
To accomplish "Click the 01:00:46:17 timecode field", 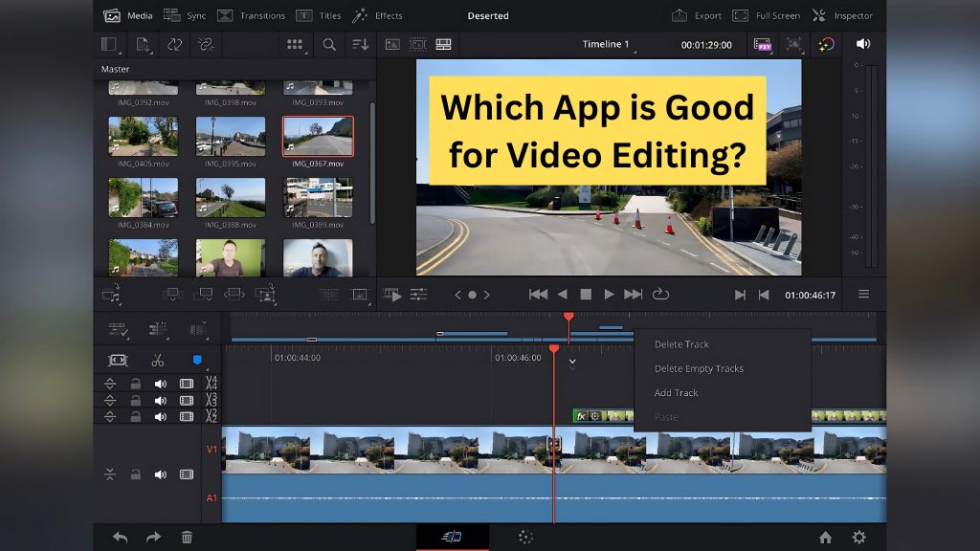I will pyautogui.click(x=810, y=295).
